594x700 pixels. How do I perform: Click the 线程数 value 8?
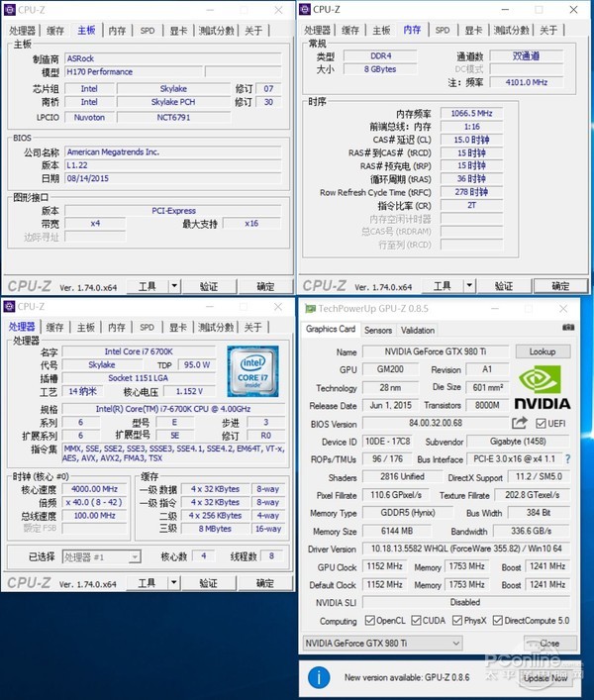271,555
